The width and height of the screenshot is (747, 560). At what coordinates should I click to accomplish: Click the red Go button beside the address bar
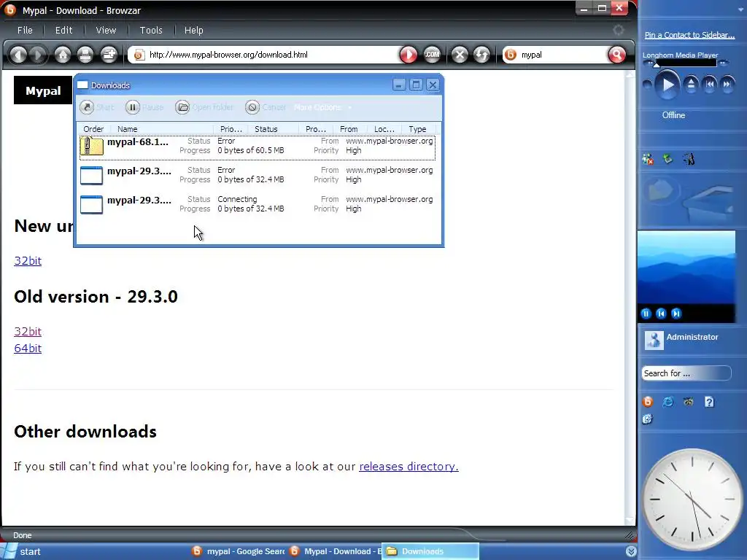(409, 55)
